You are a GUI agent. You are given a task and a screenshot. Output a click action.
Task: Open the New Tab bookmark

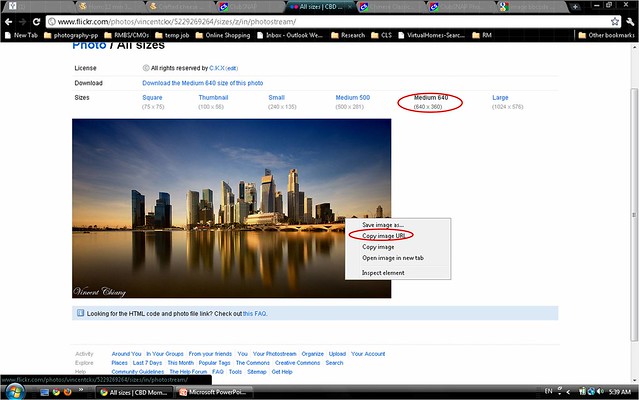click(21, 35)
